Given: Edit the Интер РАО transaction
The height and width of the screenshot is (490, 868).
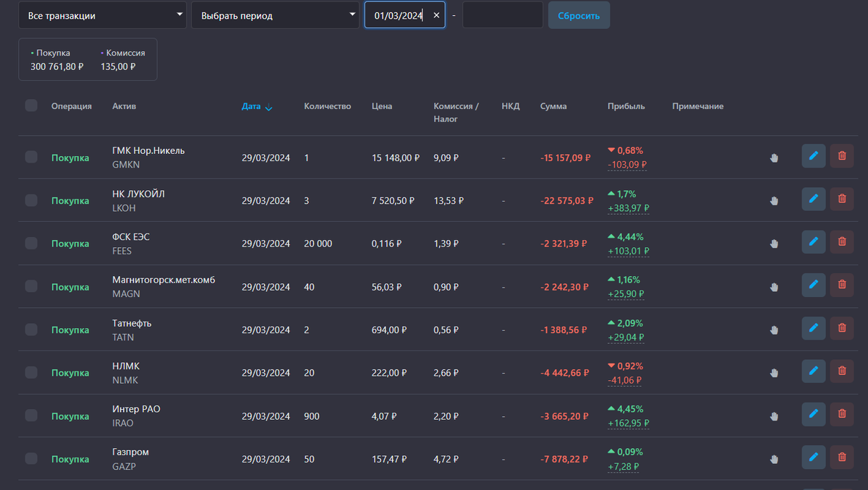Looking at the screenshot, I should [814, 414].
